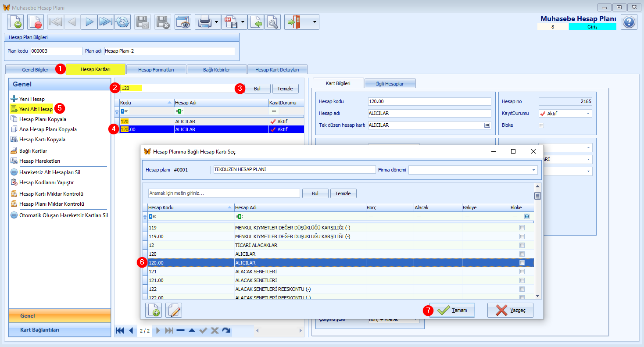Viewport: 644px width, 347px height.
Task: Click the edit card pencil icon in the dialog
Action: tap(174, 310)
